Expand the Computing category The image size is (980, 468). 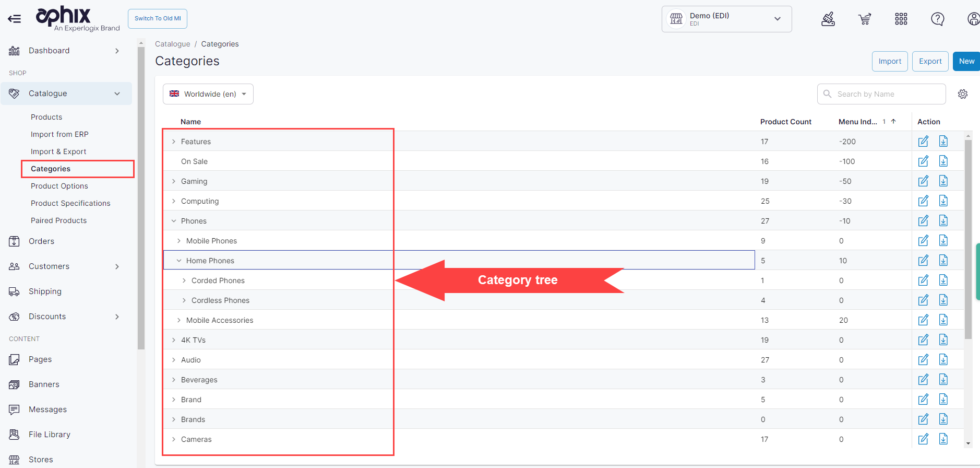(174, 201)
